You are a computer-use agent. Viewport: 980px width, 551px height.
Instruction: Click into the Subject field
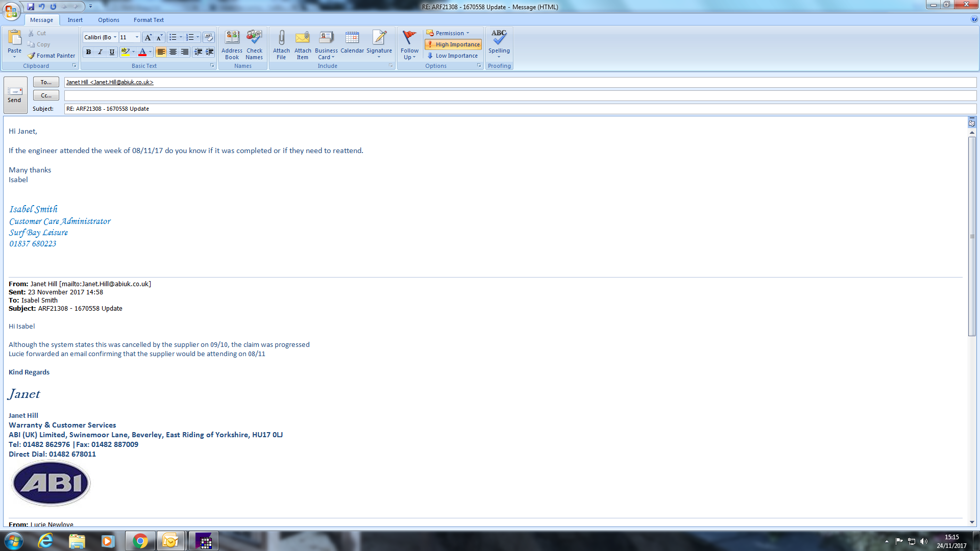click(510, 109)
